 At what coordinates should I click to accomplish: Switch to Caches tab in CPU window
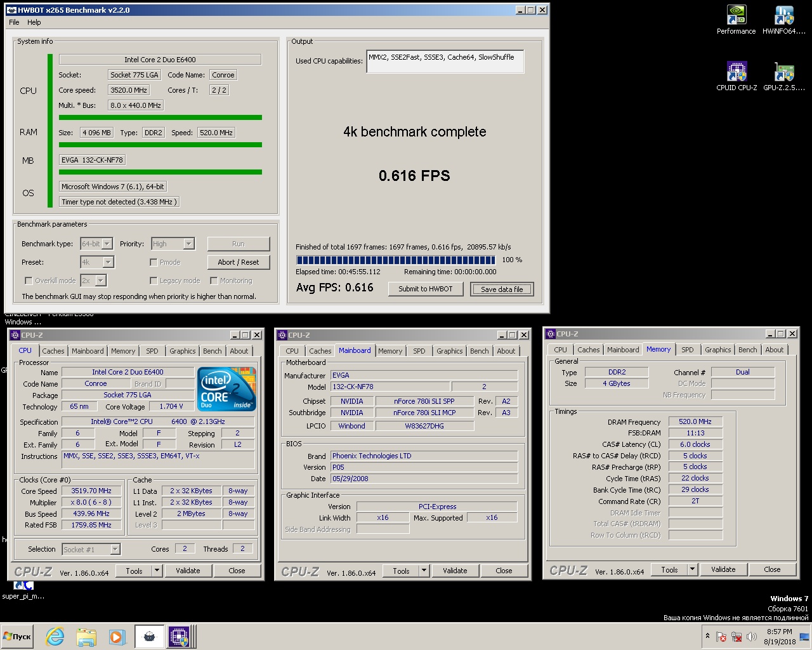pyautogui.click(x=53, y=351)
